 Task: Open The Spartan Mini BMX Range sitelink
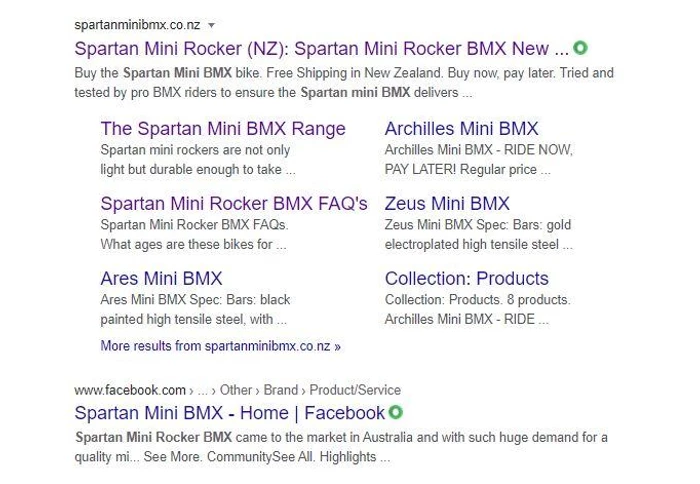223,129
